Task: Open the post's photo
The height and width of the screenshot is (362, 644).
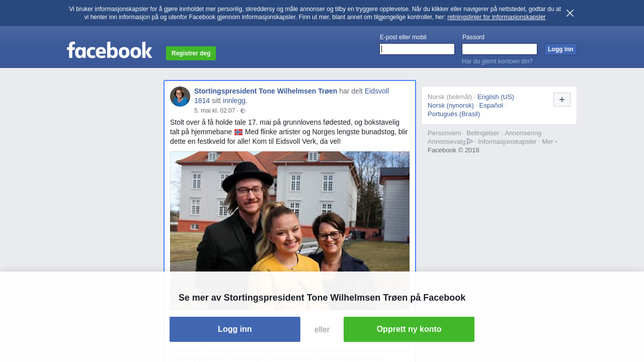Action: pyautogui.click(x=290, y=211)
